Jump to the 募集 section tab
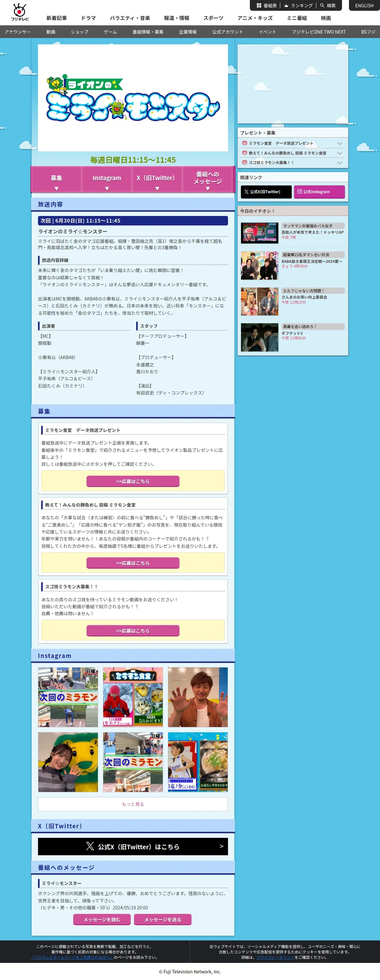This screenshot has height=980, width=380. tap(56, 179)
